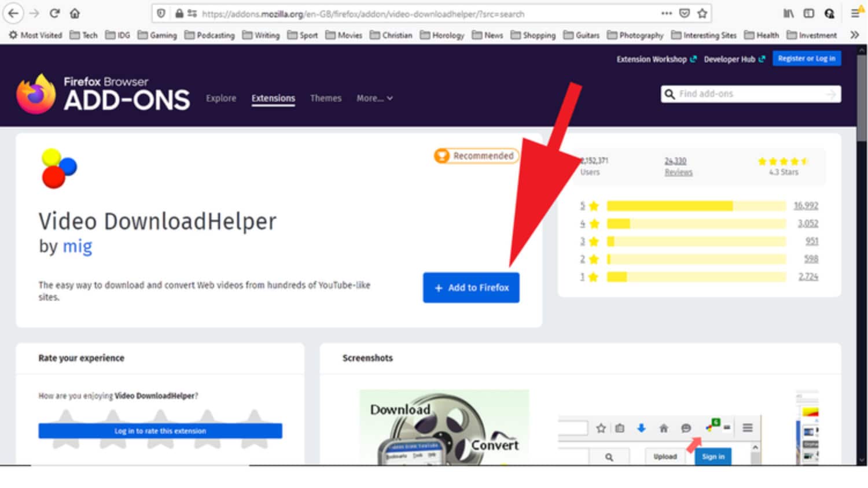The image size is (868, 488).
Task: Go back with the browser back arrow
Action: pyautogui.click(x=13, y=13)
